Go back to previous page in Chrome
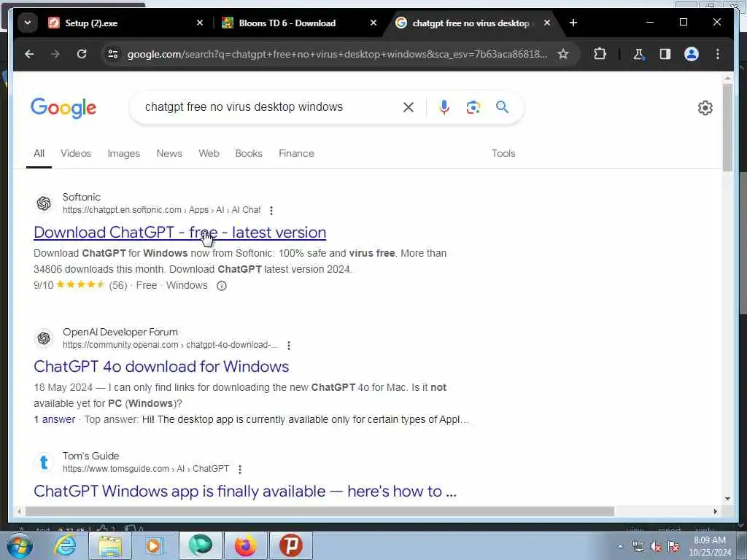 pos(29,54)
